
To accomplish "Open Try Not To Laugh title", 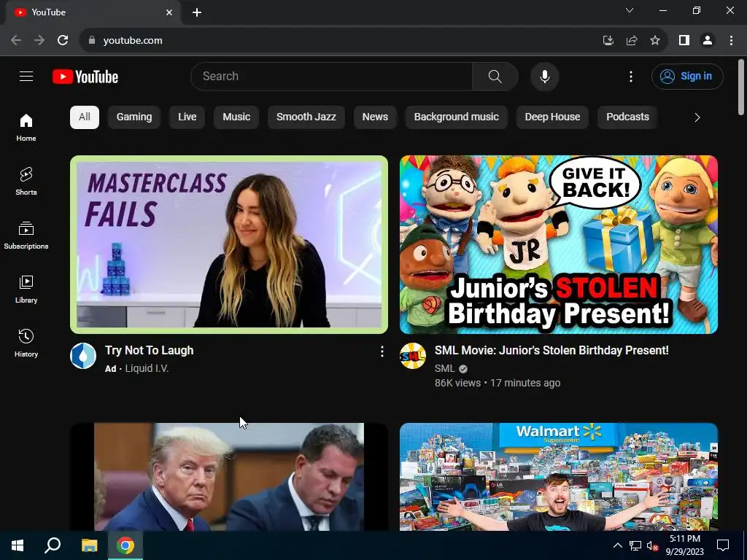I will [x=149, y=351].
